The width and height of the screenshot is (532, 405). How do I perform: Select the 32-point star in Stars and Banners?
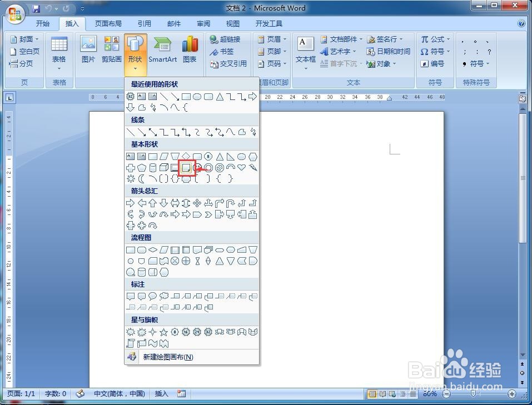click(208, 332)
